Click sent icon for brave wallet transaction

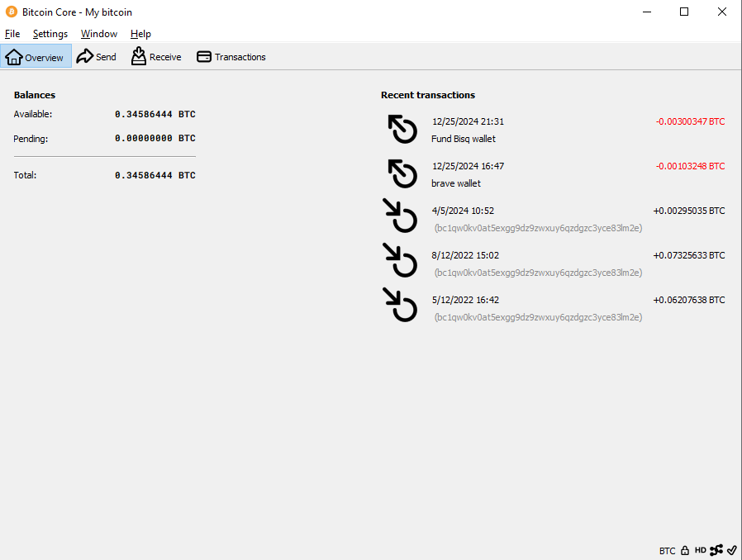(402, 173)
